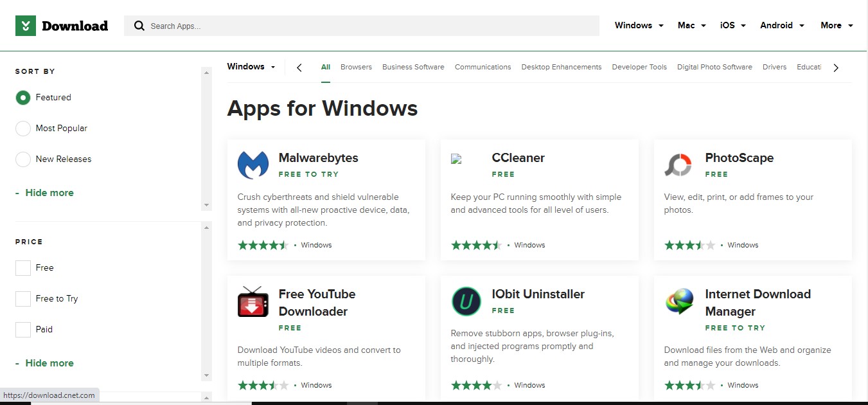This screenshot has width=868, height=405.
Task: Click 'FREE' label under PhotoScape
Action: [x=716, y=174]
